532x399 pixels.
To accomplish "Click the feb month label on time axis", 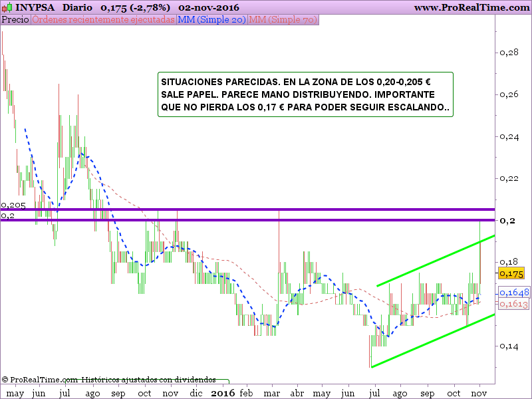I will click(246, 393).
